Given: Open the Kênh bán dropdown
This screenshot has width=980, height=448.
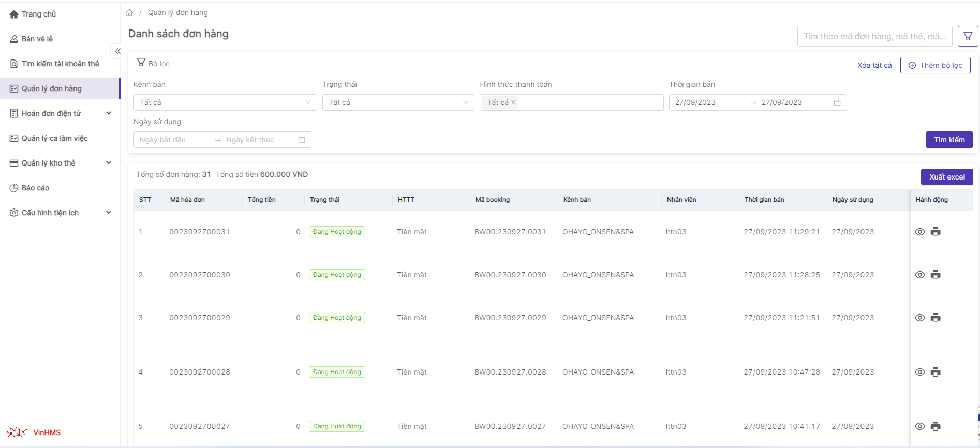Looking at the screenshot, I should 225,102.
